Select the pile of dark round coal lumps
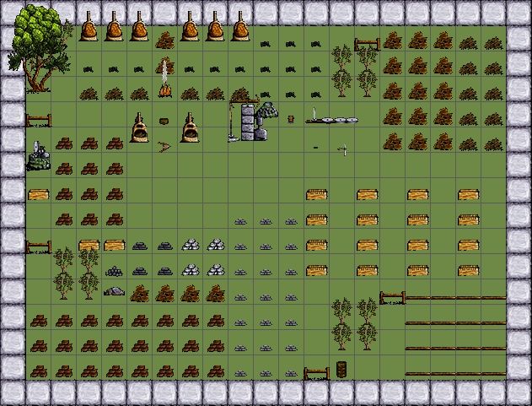Viewport: 532px width, 406px height. coord(114,271)
